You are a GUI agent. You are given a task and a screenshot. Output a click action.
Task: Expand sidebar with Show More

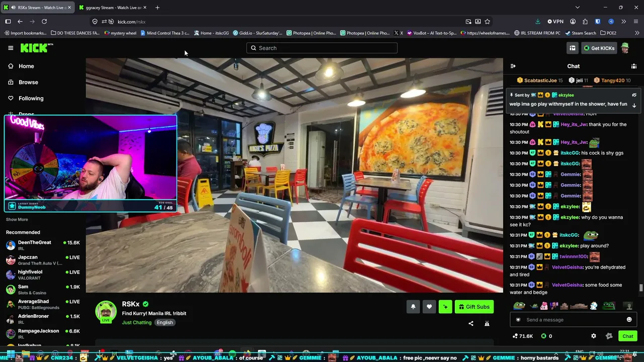click(17, 219)
